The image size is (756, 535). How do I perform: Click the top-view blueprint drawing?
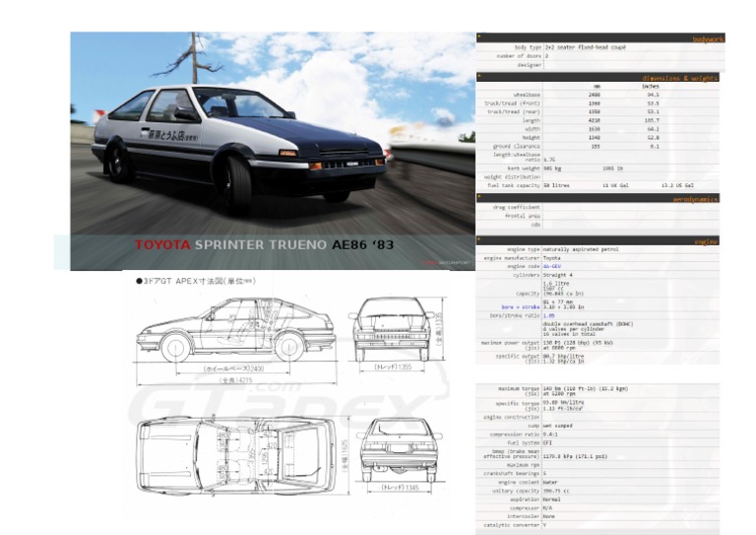(x=236, y=456)
